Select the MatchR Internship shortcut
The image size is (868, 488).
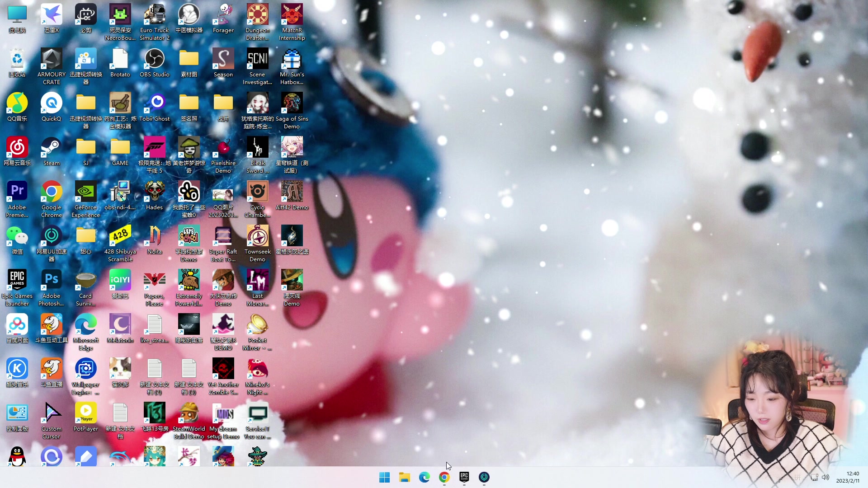coord(292,23)
